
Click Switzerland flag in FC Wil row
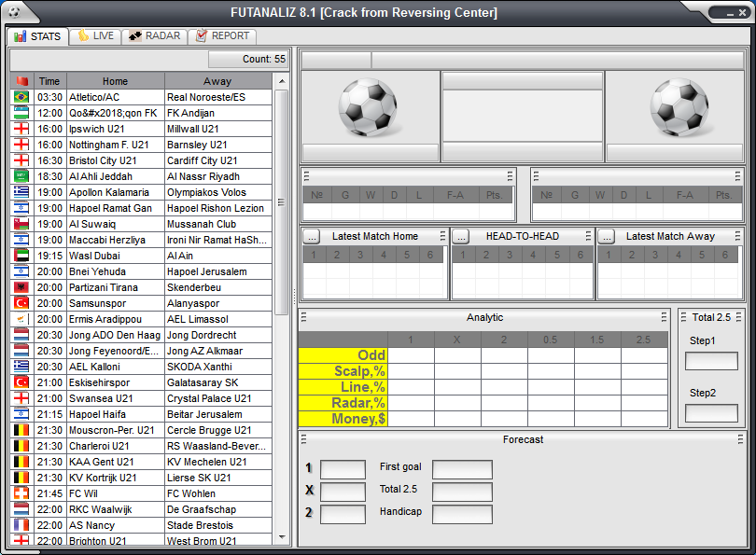(21, 493)
